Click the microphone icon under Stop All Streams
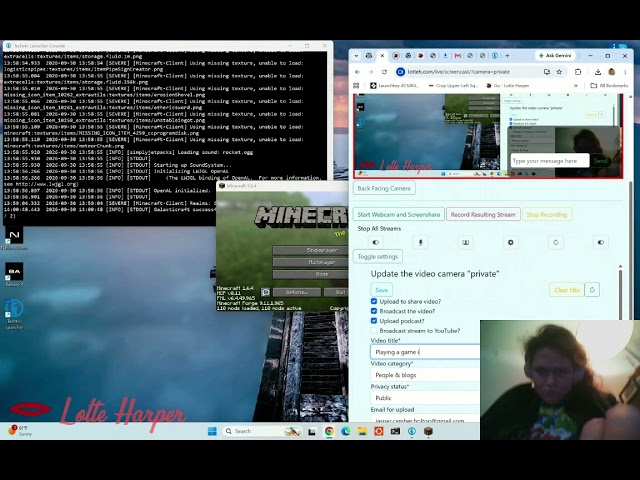The width and height of the screenshot is (640, 480). click(420, 242)
